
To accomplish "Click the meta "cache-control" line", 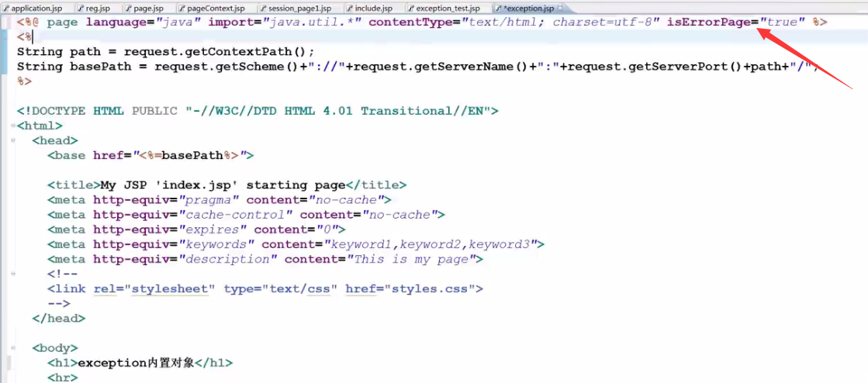I will (x=247, y=215).
